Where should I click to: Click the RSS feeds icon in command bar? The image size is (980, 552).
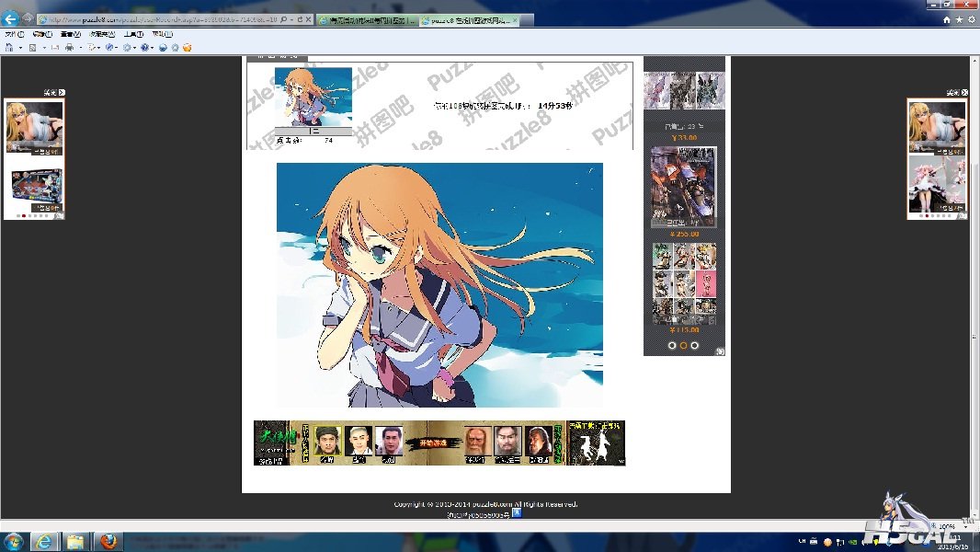click(x=32, y=48)
